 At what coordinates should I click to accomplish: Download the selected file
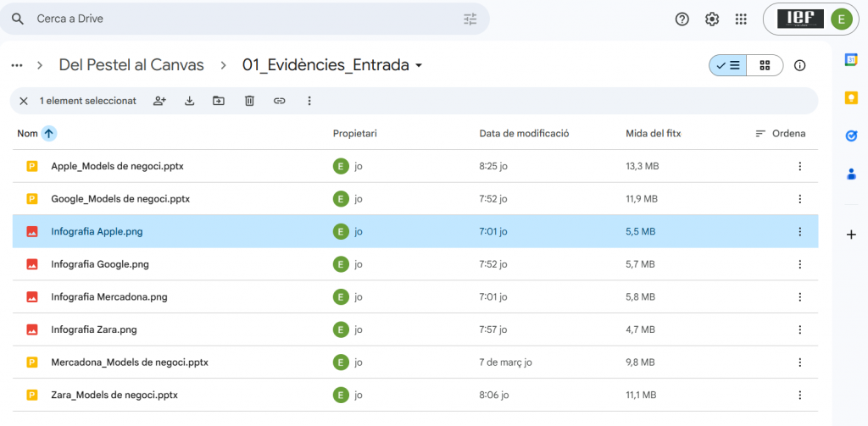(190, 101)
